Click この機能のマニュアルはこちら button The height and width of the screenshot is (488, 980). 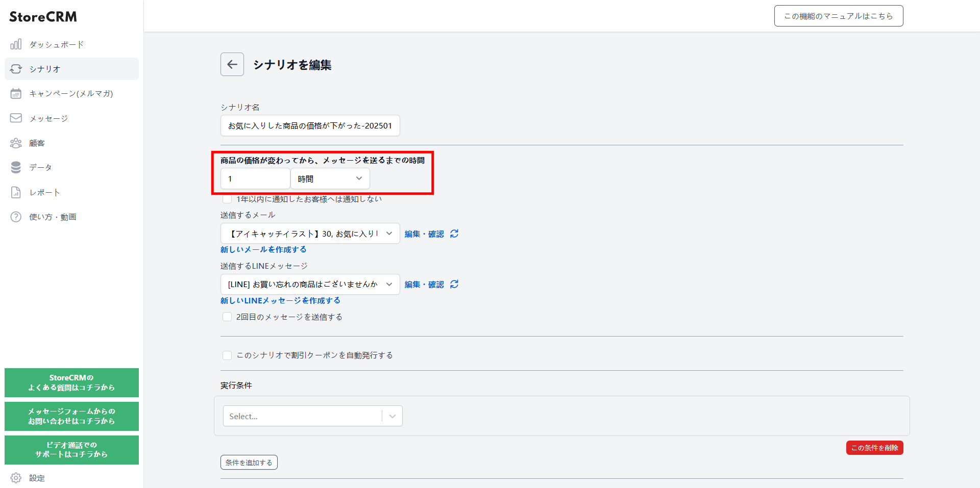[x=839, y=16]
